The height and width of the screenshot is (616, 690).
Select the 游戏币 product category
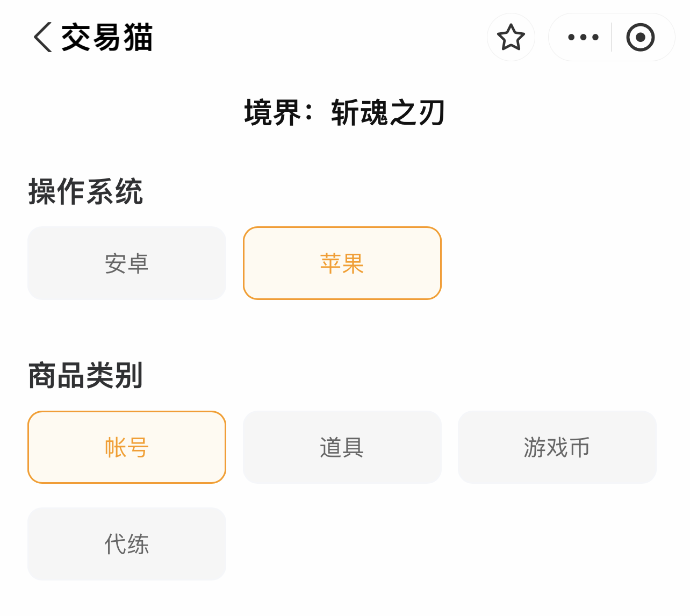[x=557, y=447]
